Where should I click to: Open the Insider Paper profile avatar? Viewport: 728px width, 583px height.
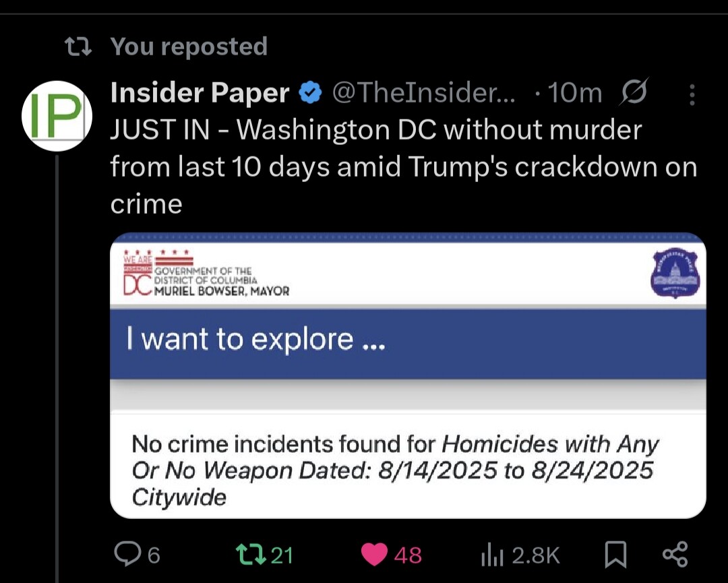(x=57, y=116)
